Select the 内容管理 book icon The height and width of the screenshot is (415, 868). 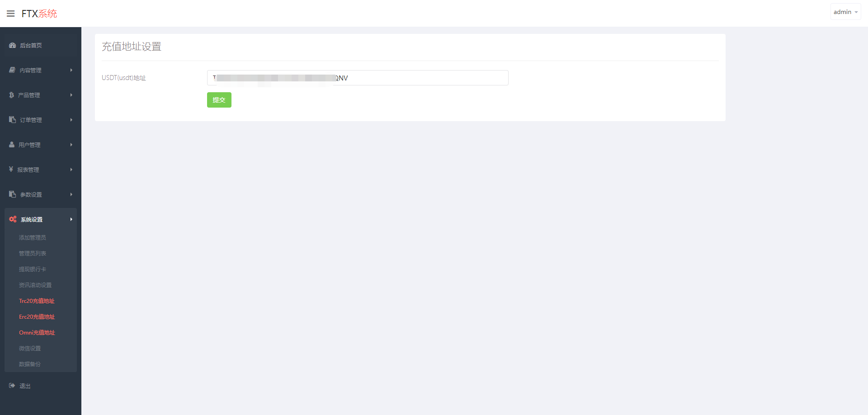(x=12, y=70)
